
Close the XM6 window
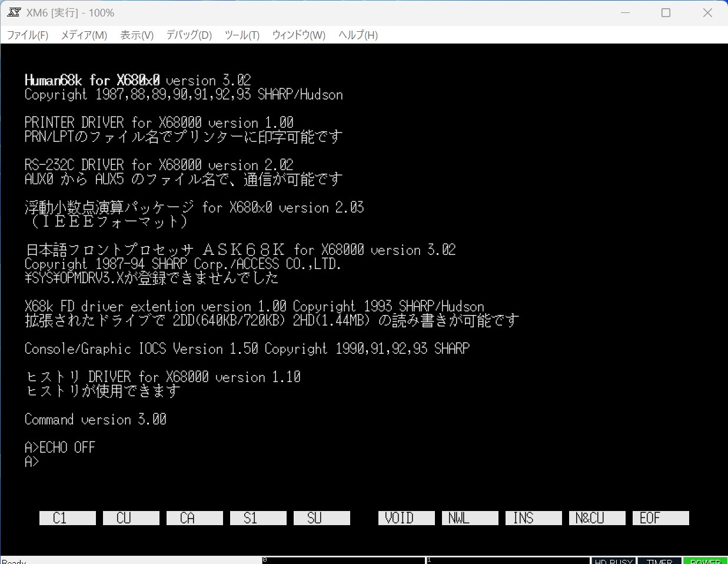click(707, 12)
